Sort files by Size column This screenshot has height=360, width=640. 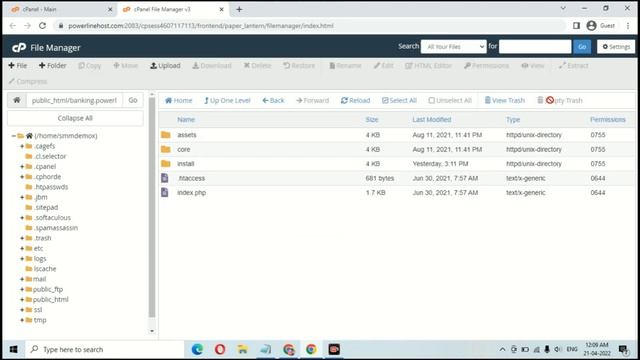(x=372, y=120)
